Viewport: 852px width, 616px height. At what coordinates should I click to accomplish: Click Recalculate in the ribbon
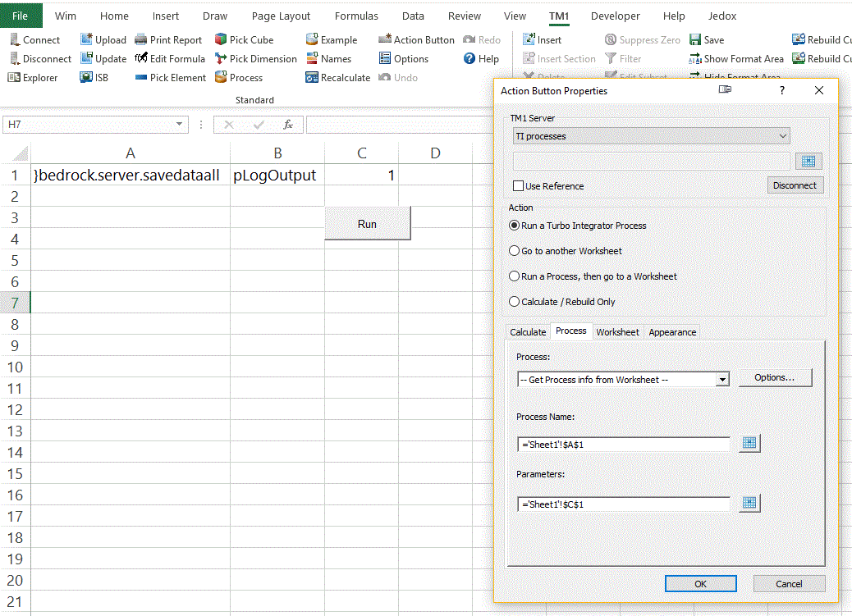[338, 78]
